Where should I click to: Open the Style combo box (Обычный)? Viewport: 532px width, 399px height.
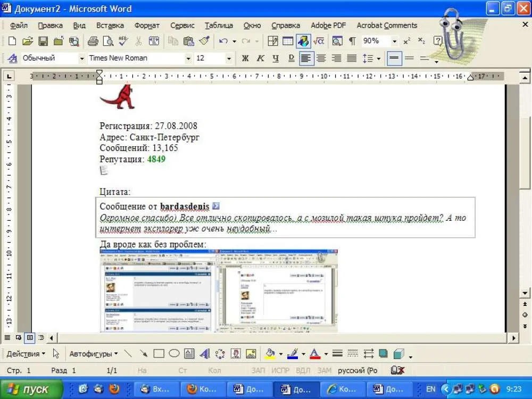tap(53, 58)
